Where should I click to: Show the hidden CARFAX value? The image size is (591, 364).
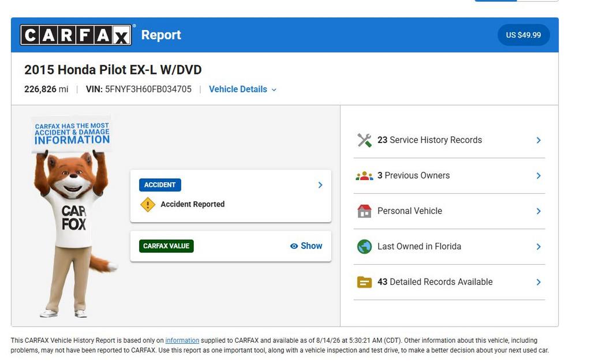point(306,246)
